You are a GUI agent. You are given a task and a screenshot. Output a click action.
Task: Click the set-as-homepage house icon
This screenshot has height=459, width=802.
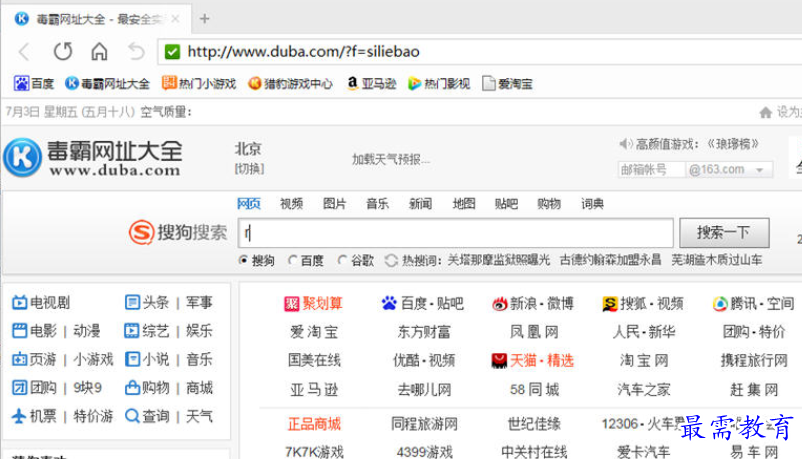(x=765, y=112)
